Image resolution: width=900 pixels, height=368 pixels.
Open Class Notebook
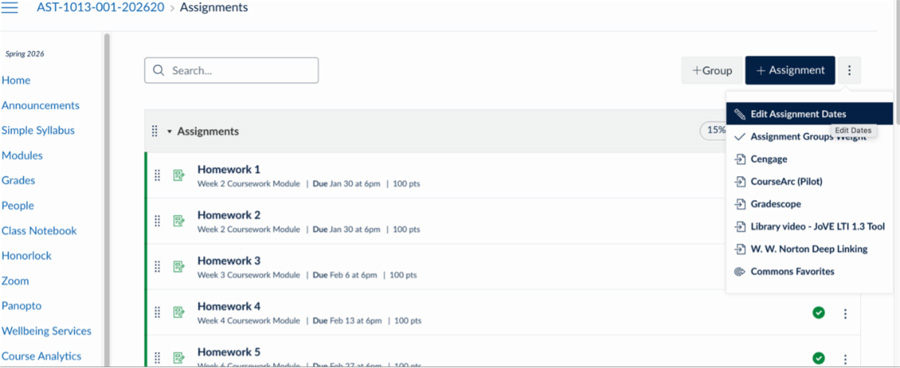coord(39,231)
